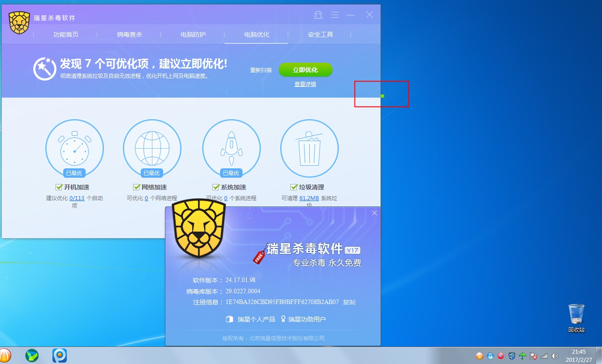
Task: Click the blue face tray icon
Action: pos(490,356)
